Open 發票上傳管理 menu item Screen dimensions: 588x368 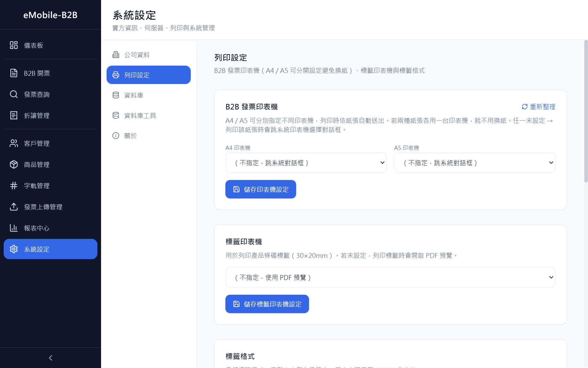(x=51, y=207)
